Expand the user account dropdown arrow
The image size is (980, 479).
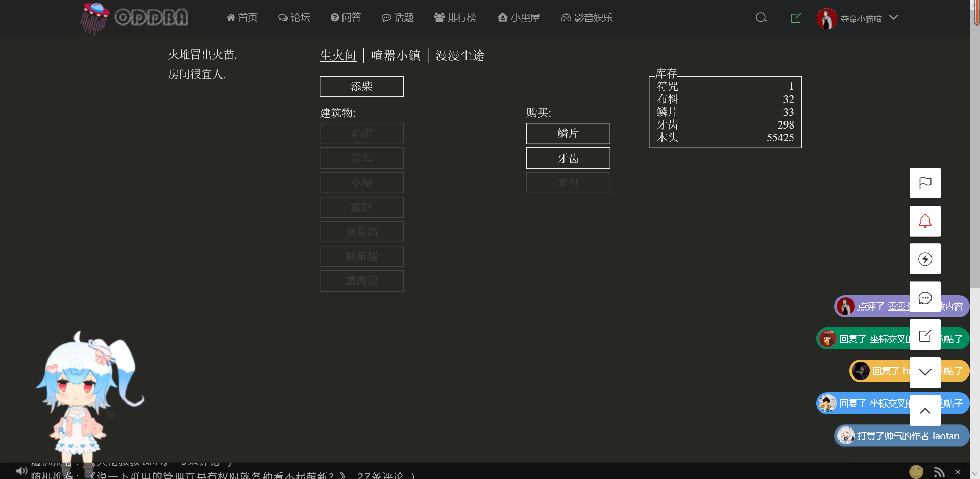coord(893,18)
